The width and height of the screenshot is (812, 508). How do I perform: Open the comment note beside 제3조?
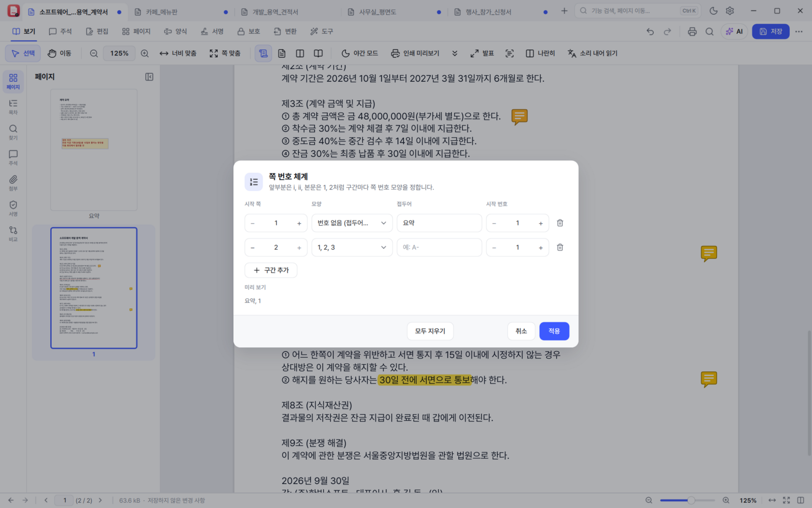coord(519,117)
